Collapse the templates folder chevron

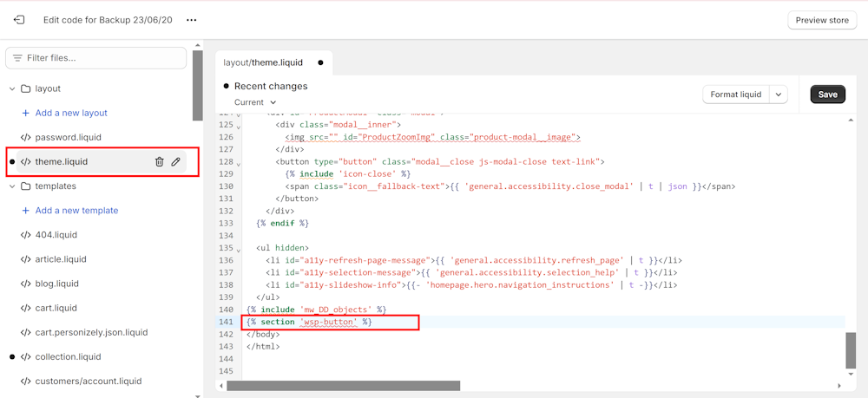(x=12, y=186)
